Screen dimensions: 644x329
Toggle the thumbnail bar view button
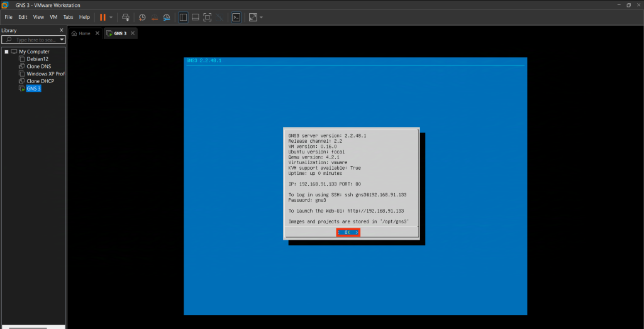[x=195, y=17]
